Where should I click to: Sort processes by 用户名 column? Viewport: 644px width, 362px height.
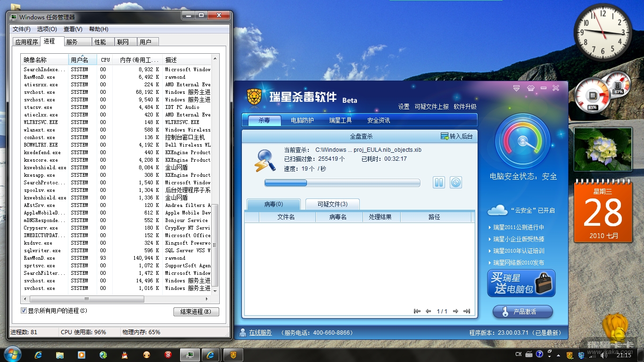[x=83, y=60]
